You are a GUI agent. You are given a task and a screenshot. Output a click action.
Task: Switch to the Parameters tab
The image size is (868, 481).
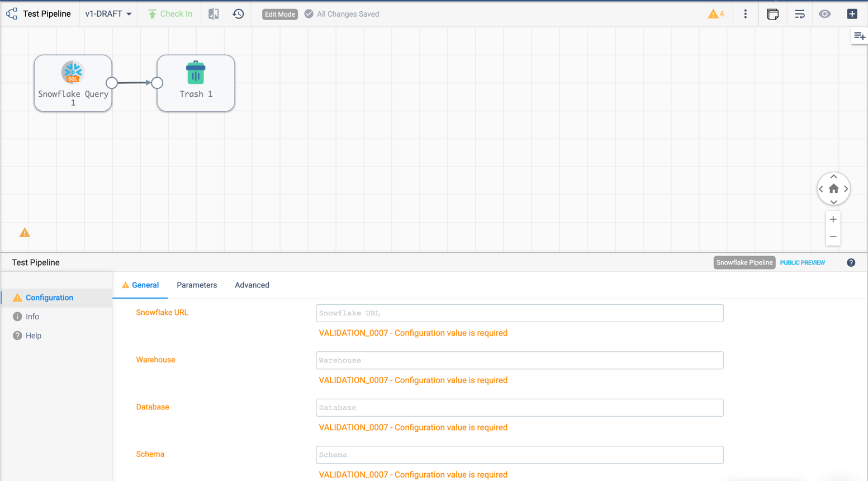[x=197, y=285]
